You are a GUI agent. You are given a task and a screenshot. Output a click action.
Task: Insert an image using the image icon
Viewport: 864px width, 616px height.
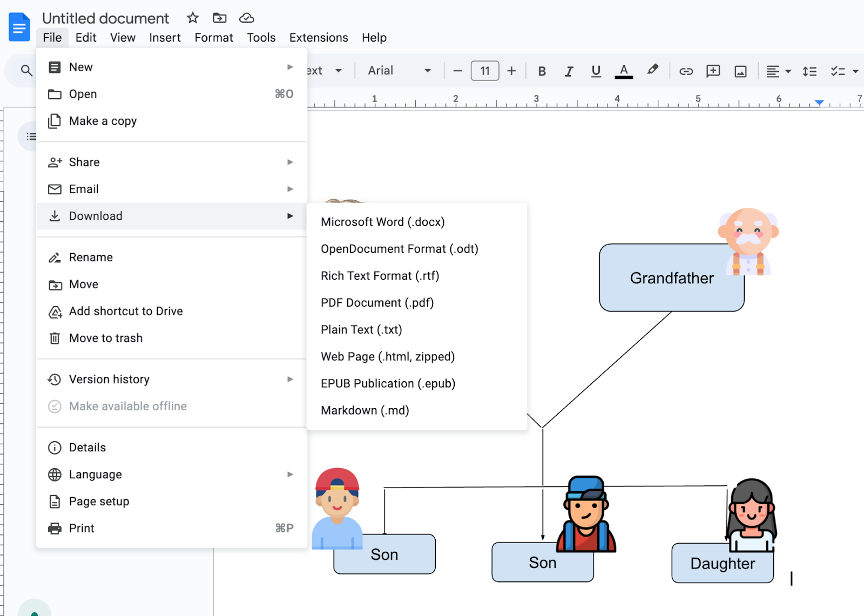(741, 71)
